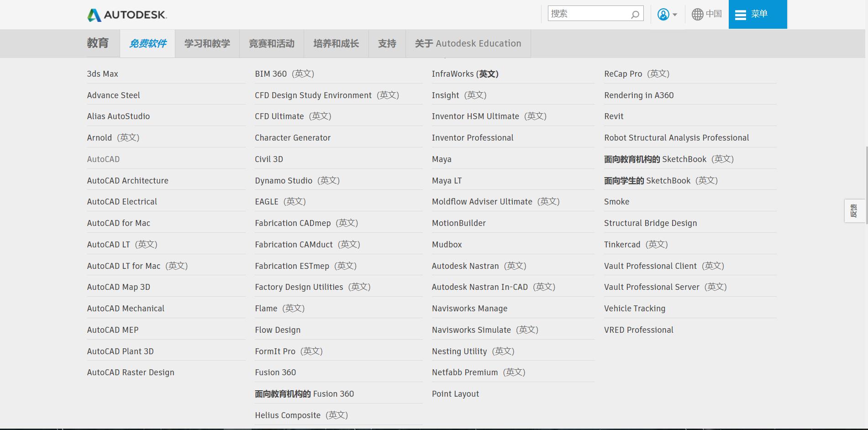Viewport: 868px width, 430px height.
Task: Open the account dropdown arrow
Action: click(x=674, y=15)
